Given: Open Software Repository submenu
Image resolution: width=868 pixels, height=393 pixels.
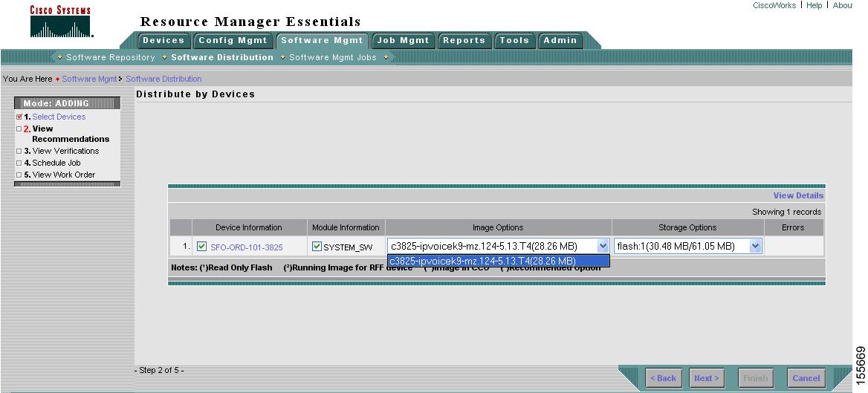Looking at the screenshot, I should (x=110, y=57).
